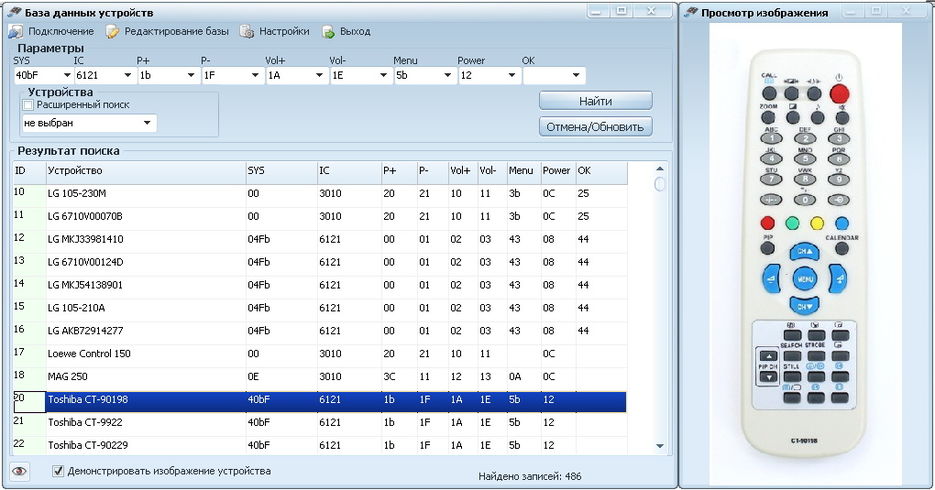Screen dimensions: 935x490
Task: Select row Toshiba CT-90229
Action: (320, 445)
